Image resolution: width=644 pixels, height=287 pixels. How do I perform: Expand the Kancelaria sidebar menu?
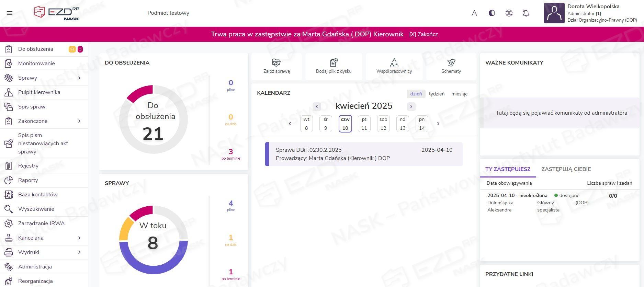tap(79, 238)
